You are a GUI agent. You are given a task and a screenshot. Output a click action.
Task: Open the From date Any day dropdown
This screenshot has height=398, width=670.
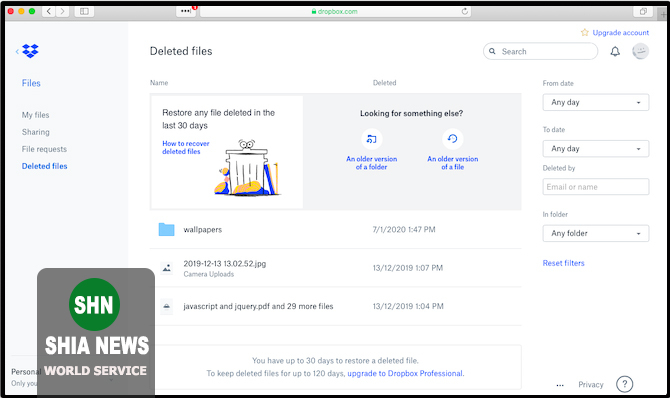click(596, 102)
